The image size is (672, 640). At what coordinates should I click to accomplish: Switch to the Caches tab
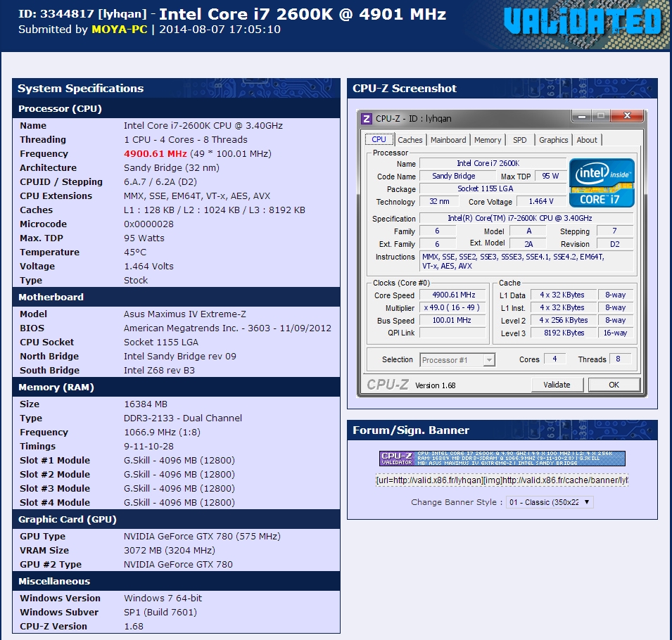point(410,140)
